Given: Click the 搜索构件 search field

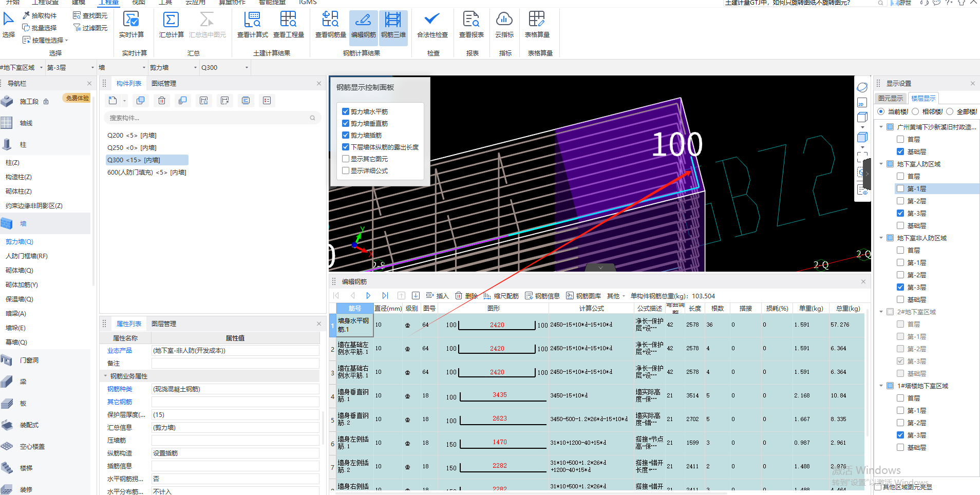Looking at the screenshot, I should pyautogui.click(x=213, y=118).
